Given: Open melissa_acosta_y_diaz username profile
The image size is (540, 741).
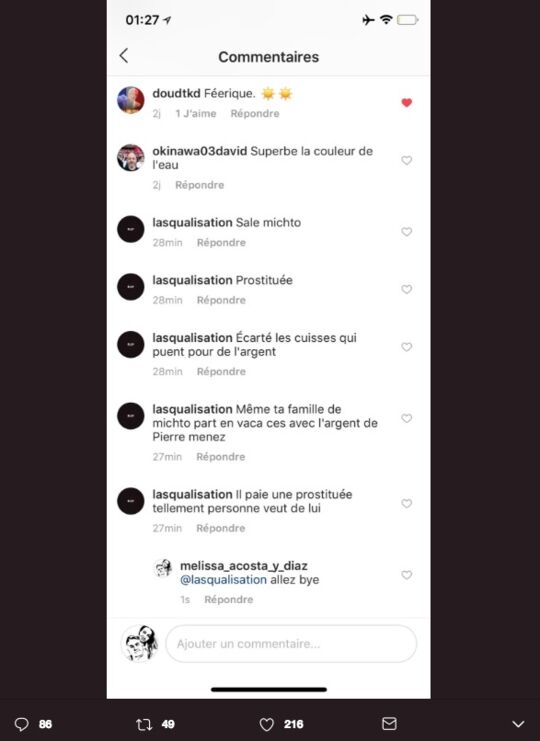Looking at the screenshot, I should [x=244, y=566].
